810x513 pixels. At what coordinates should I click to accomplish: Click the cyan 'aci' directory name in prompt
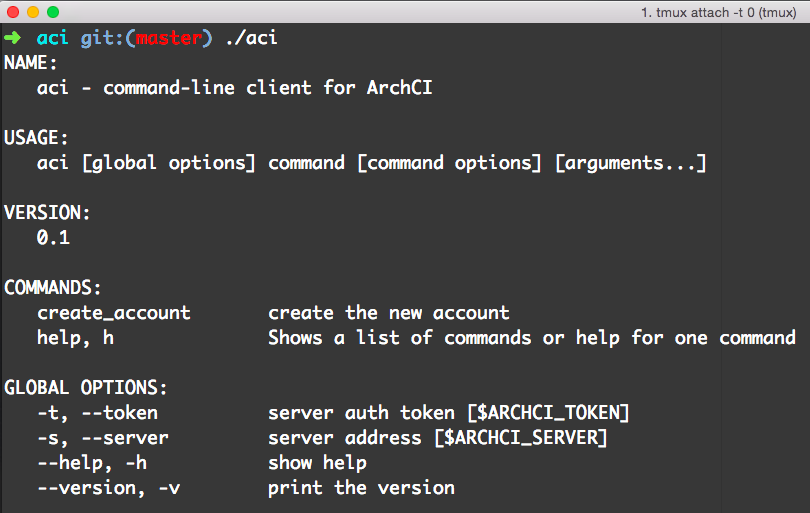click(53, 38)
